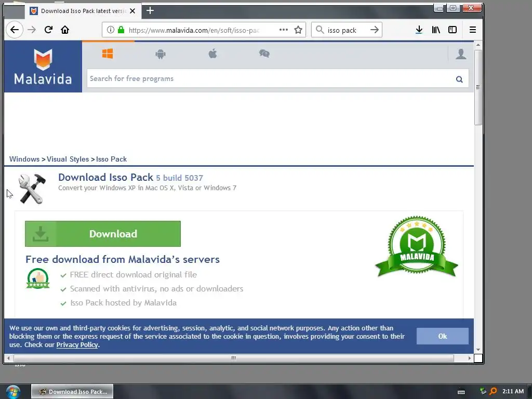Bookmark this page with the star
This screenshot has height=399, width=532.
click(298, 30)
